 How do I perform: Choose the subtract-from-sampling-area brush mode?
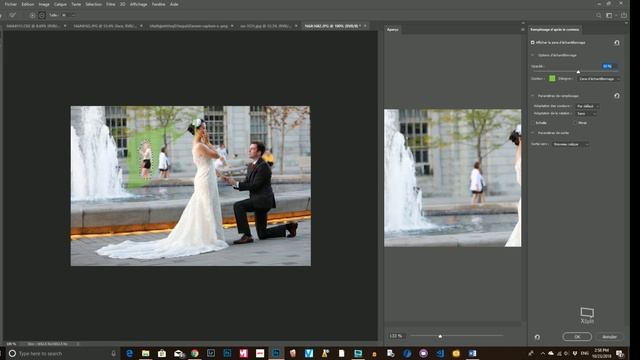pos(42,15)
